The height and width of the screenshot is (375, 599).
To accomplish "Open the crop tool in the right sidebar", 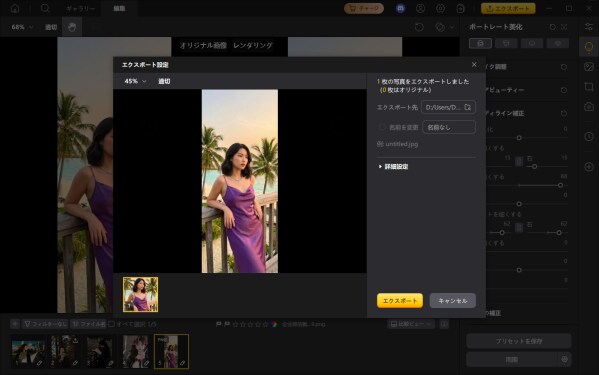I will (x=589, y=87).
